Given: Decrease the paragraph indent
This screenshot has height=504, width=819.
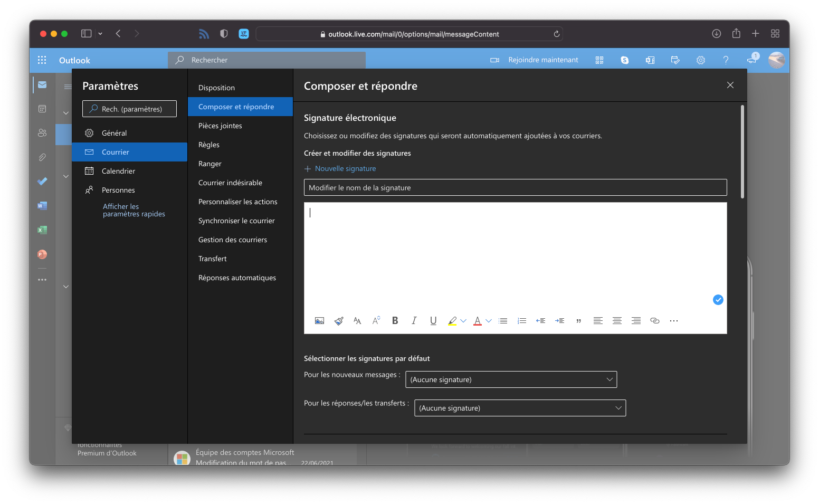Looking at the screenshot, I should [x=541, y=321].
